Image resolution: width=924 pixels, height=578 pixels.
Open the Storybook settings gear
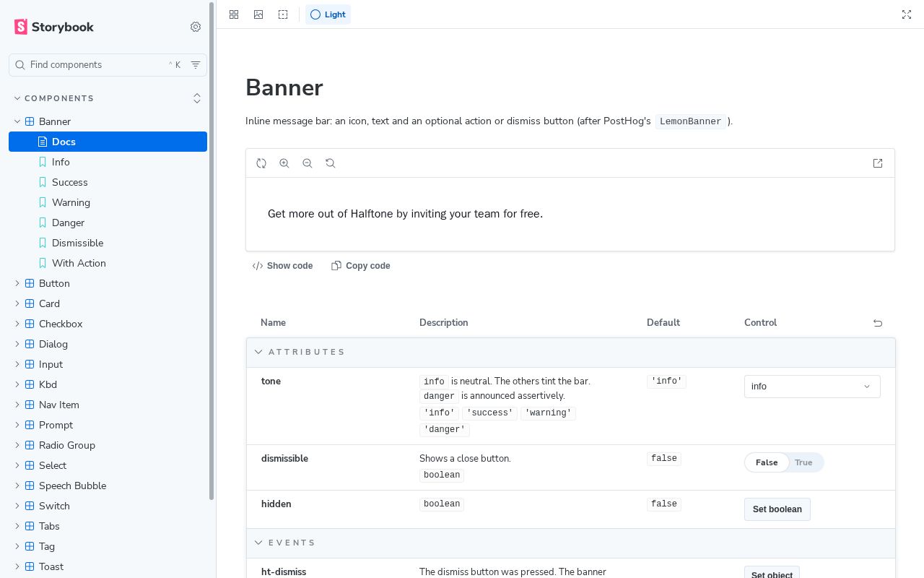click(196, 27)
